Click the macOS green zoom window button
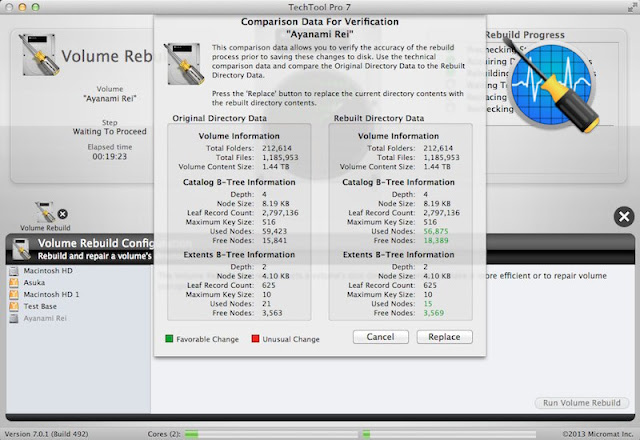 point(36,7)
